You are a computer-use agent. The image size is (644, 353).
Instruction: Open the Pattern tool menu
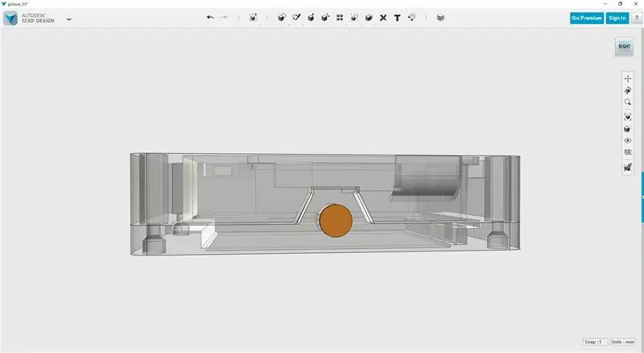tap(340, 17)
